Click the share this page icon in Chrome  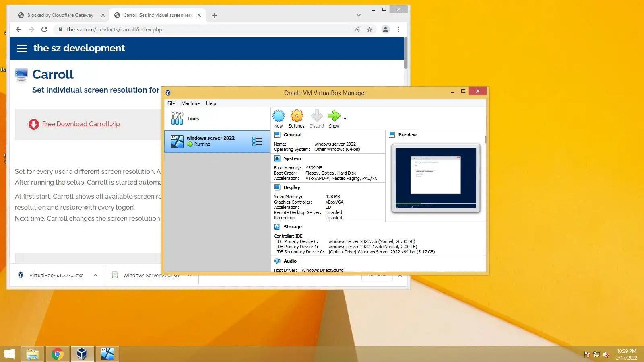coord(357,29)
